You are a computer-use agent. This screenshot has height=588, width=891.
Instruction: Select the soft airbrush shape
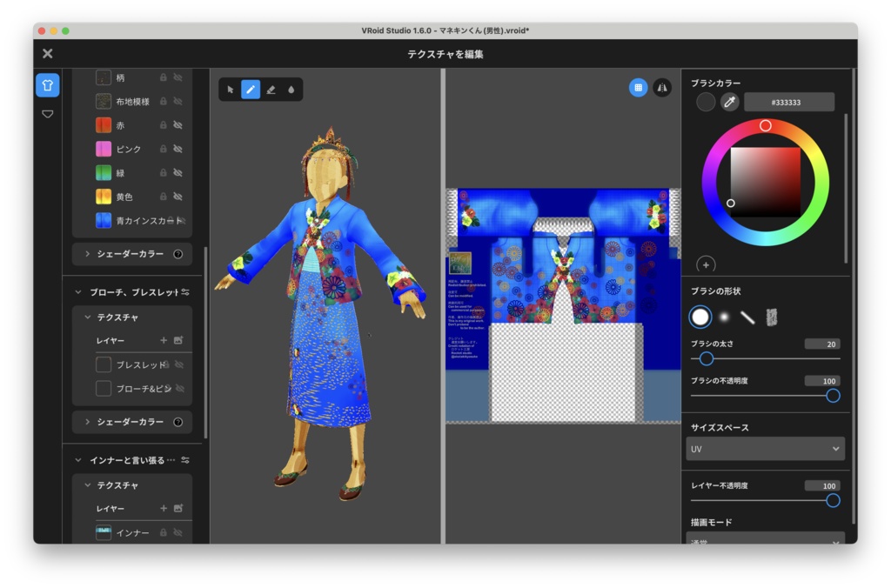coord(724,317)
